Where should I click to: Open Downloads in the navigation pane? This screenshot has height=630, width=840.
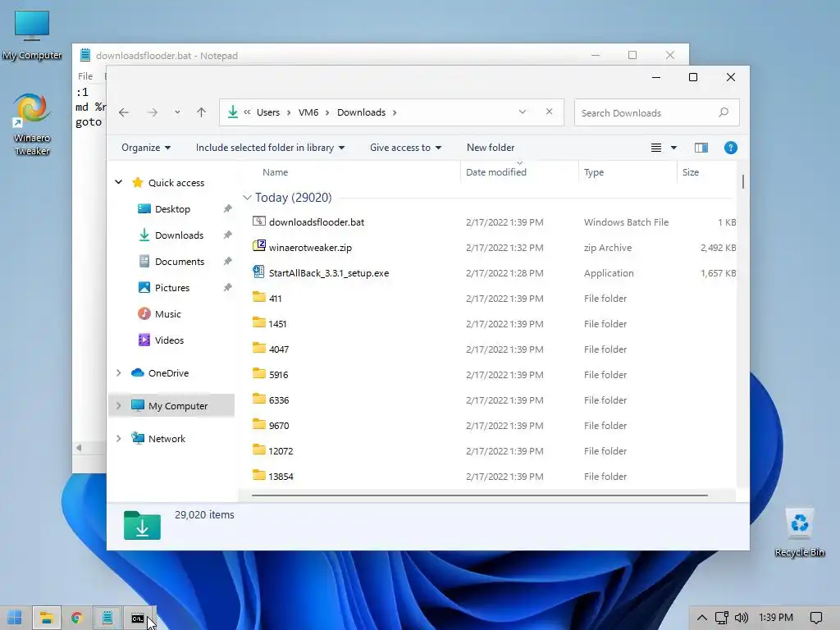click(x=179, y=235)
